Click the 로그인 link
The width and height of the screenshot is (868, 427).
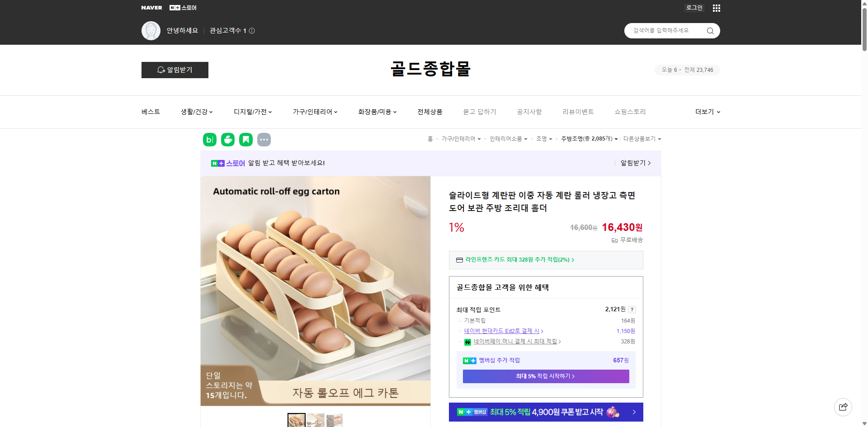(x=694, y=8)
